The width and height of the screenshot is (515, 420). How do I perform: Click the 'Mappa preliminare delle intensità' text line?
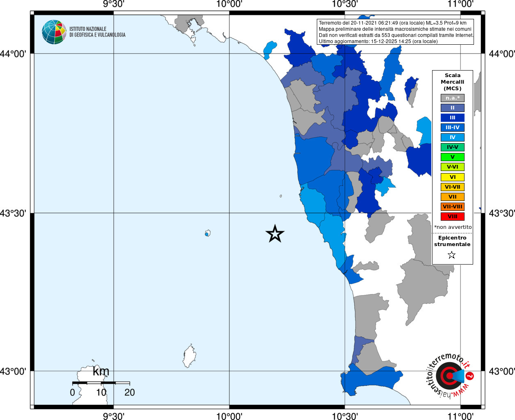pos(395,29)
